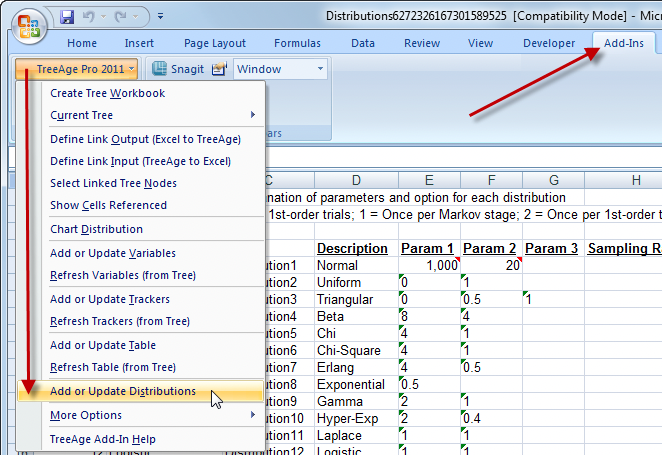Open the Review ribbon tab
Image resolution: width=663 pixels, height=455 pixels.
[422, 43]
